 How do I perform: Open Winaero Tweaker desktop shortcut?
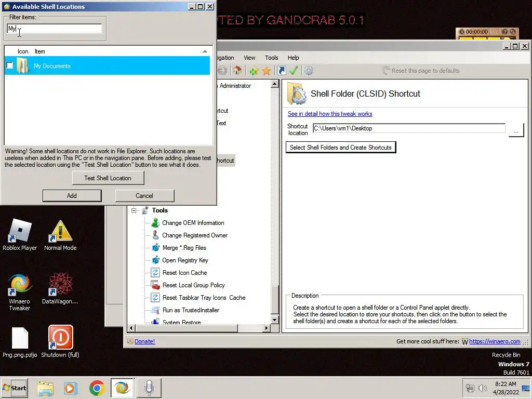pos(19,292)
